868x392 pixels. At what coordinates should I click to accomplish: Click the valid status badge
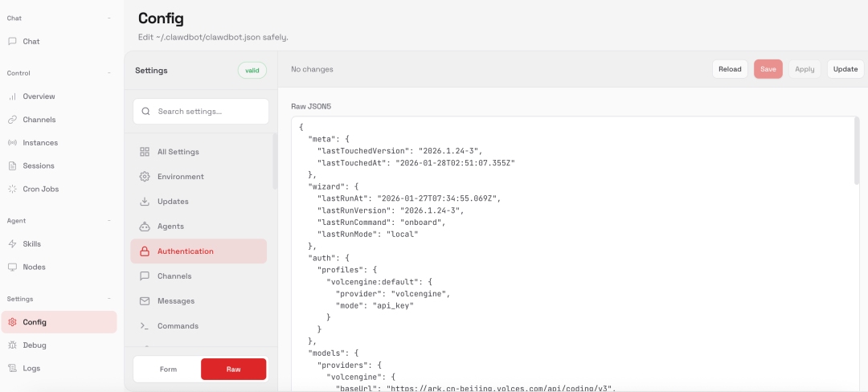point(252,70)
